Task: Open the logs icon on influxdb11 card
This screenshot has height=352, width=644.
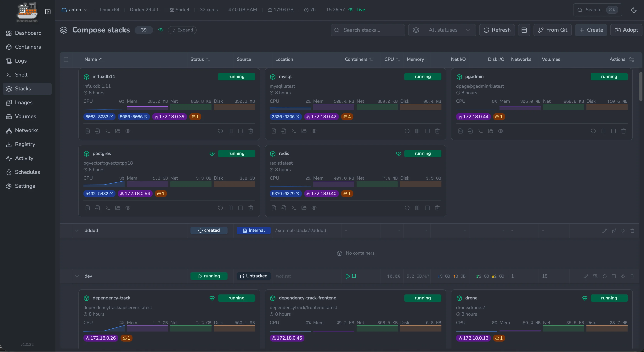Action: click(x=88, y=131)
